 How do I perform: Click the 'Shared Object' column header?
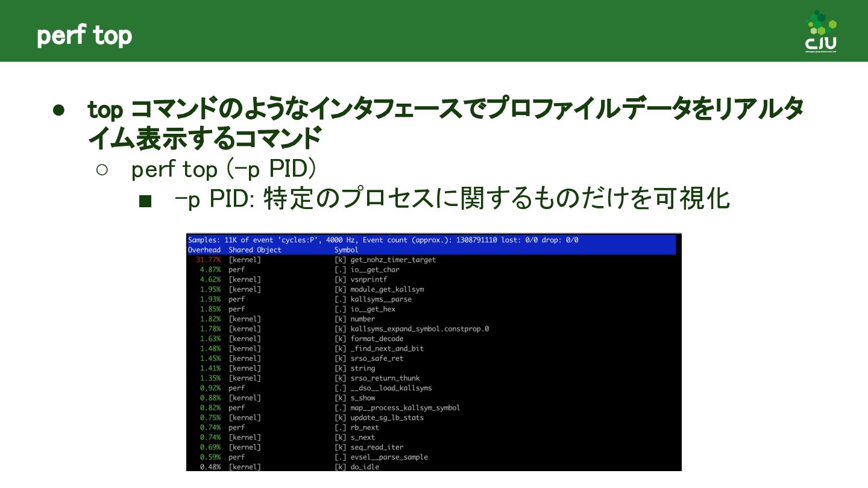tap(255, 249)
